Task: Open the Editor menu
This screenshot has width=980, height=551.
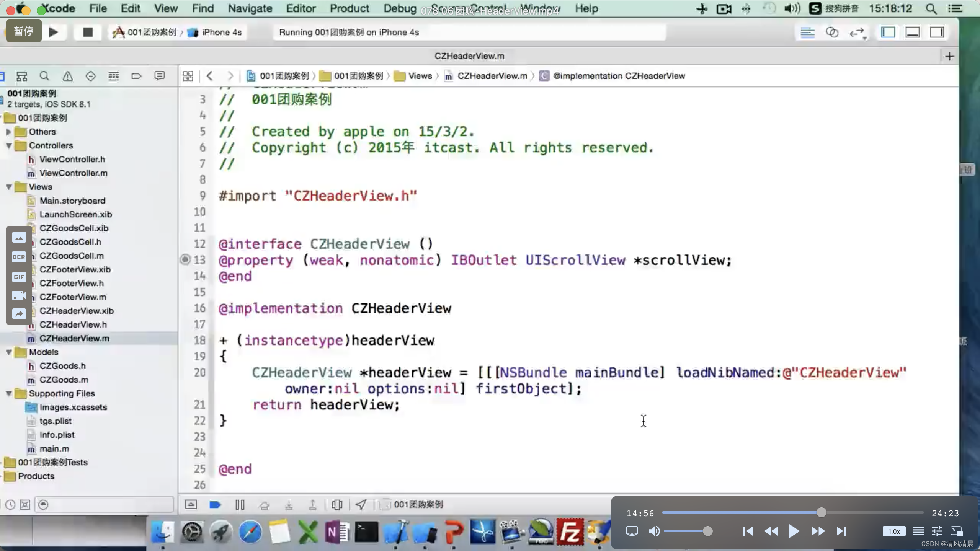Action: click(x=301, y=8)
